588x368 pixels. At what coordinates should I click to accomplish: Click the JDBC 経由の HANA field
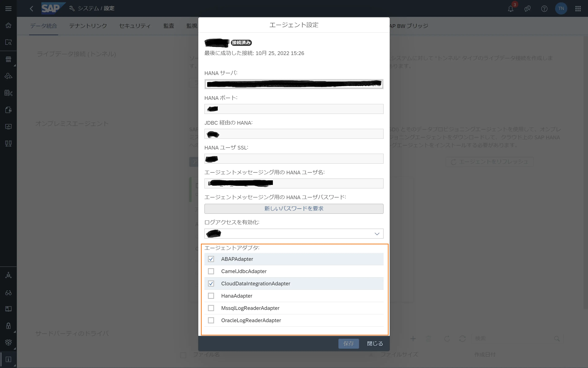click(294, 134)
